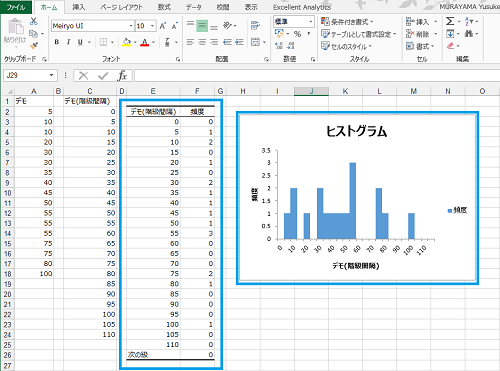Viewport: 500px width, 371px height.
Task: Click the comma style icon
Action: 309,34
